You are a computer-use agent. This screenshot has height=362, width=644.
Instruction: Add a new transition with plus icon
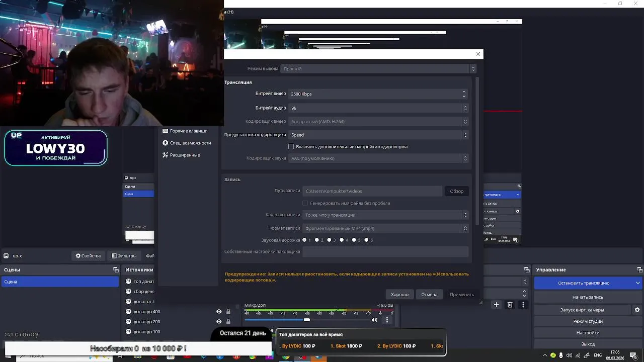coord(497,305)
